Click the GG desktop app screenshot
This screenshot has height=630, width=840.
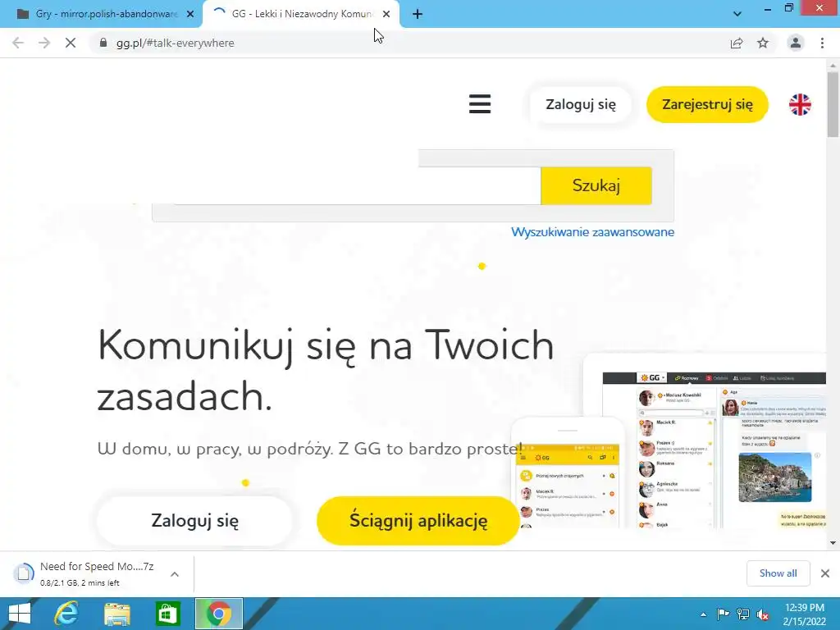pos(714,450)
